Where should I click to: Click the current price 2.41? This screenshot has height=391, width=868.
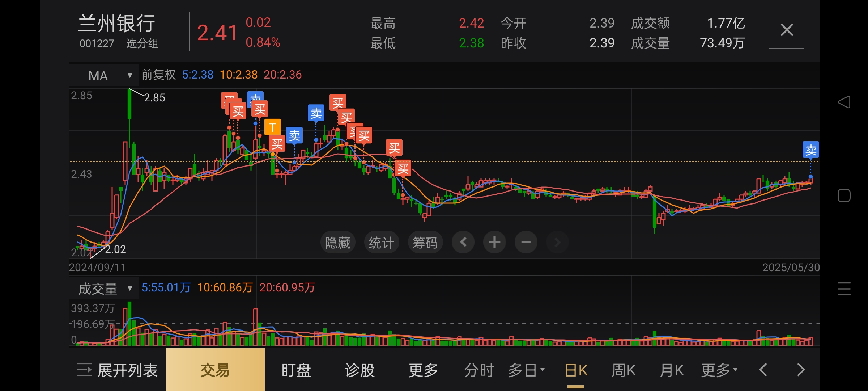point(217,33)
